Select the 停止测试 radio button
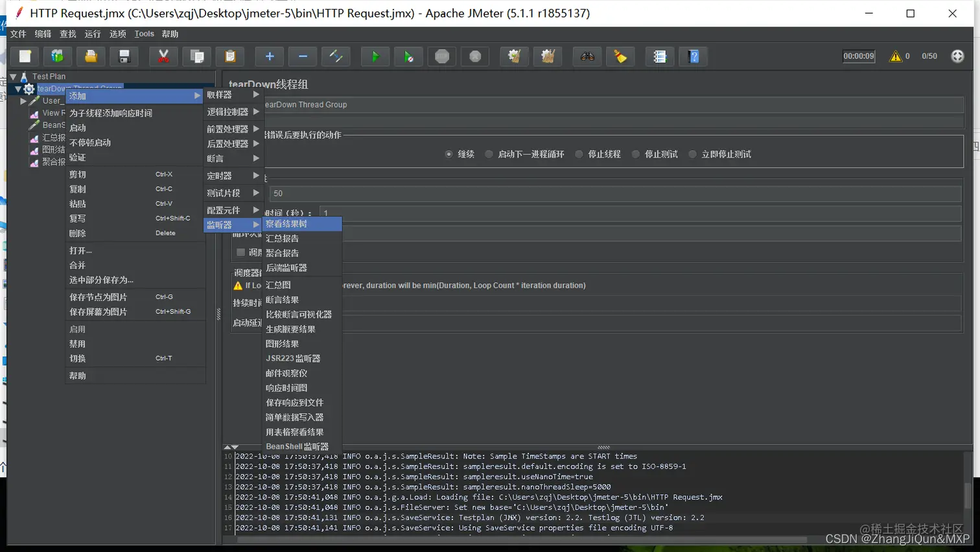Screen dimensions: 980x552 pyautogui.click(x=636, y=154)
